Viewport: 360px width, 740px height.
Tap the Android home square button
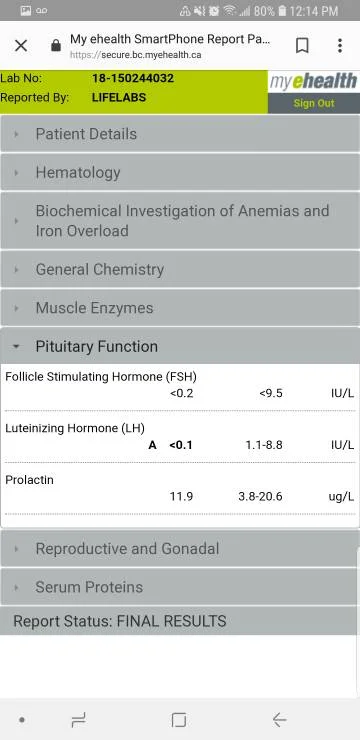(x=179, y=720)
